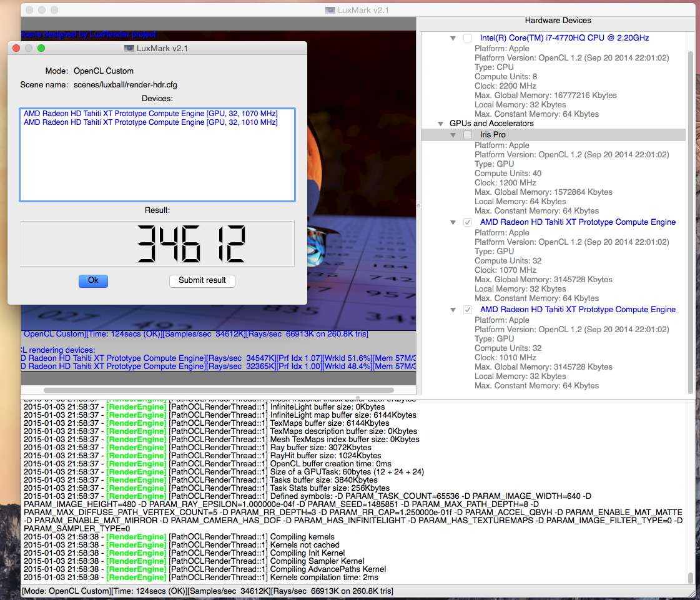Enable the Iris Pro device checkbox
700x600 pixels.
pyautogui.click(x=468, y=135)
